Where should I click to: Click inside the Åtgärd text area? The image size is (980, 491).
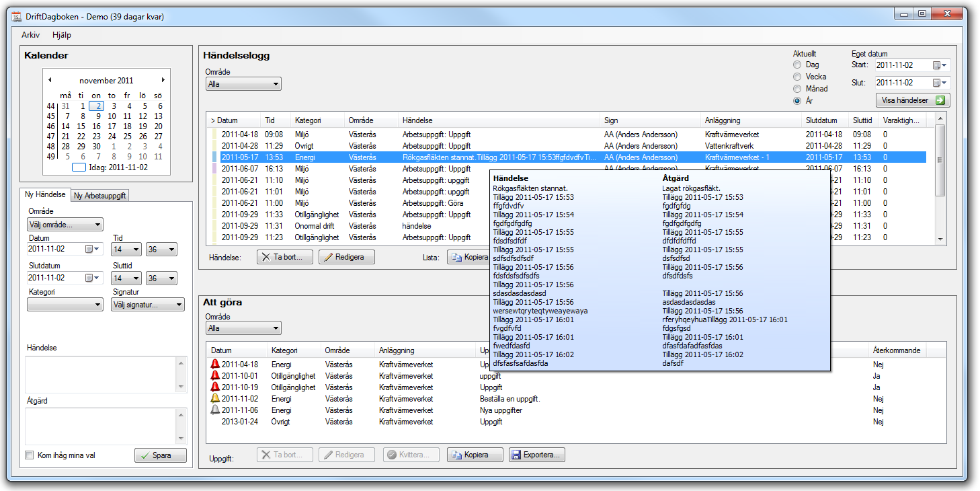(x=101, y=426)
